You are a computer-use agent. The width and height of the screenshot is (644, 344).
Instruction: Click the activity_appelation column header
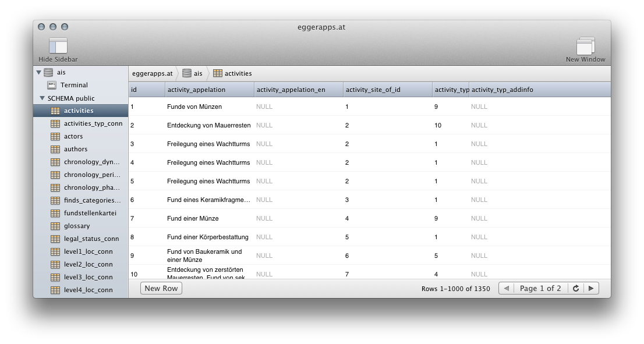pyautogui.click(x=210, y=90)
